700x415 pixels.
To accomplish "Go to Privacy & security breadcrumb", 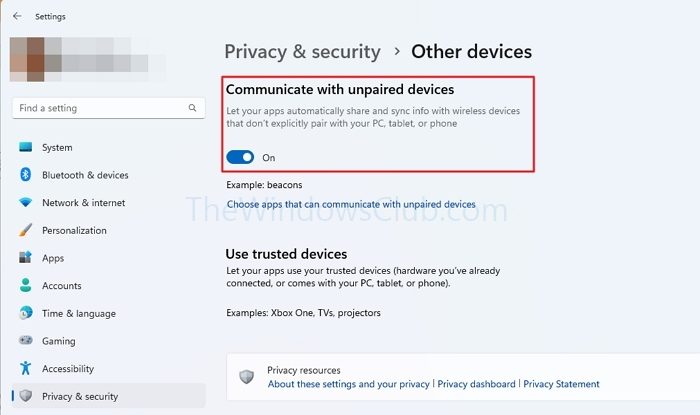I will [302, 52].
